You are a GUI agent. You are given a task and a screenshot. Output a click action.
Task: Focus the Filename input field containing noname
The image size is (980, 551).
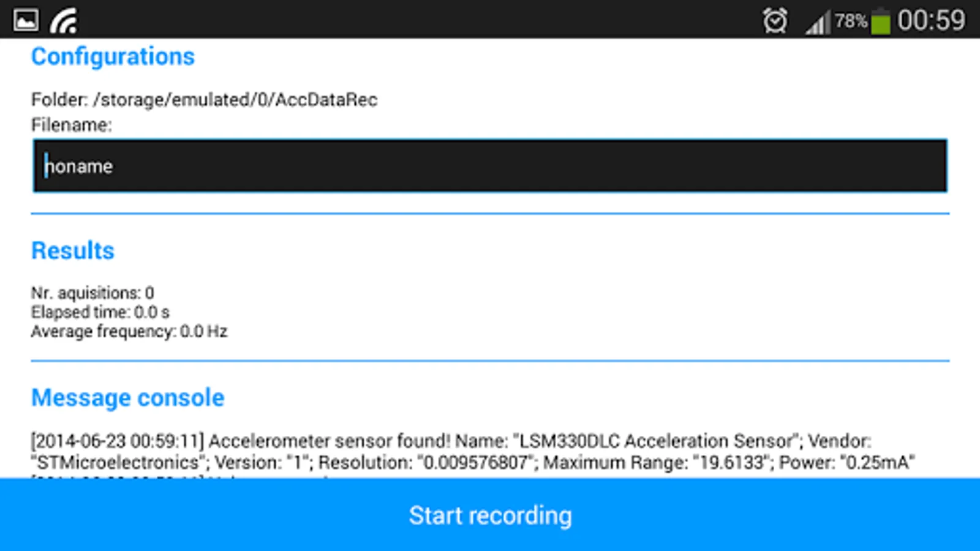(490, 166)
